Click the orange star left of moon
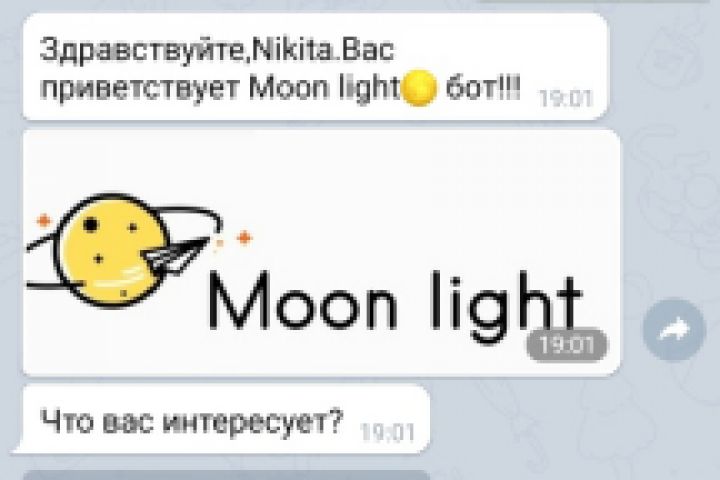The height and width of the screenshot is (480, 720). tap(44, 221)
